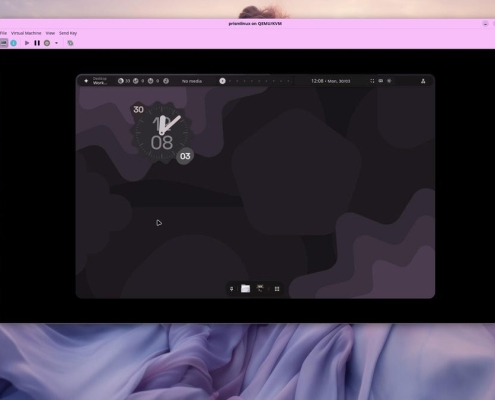The height and width of the screenshot is (400, 495).
Task: Open the network icon in guest bar
Action: tap(423, 81)
